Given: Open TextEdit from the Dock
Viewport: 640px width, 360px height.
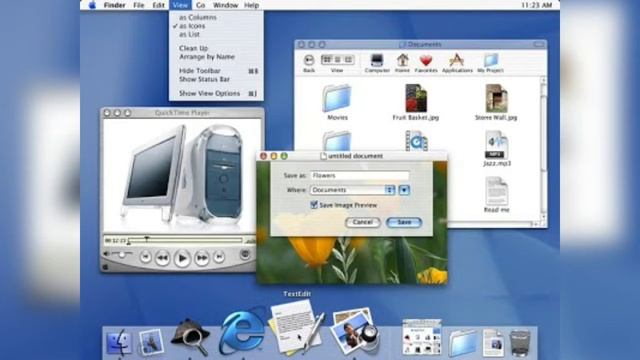Looking at the screenshot, I should pos(297,327).
